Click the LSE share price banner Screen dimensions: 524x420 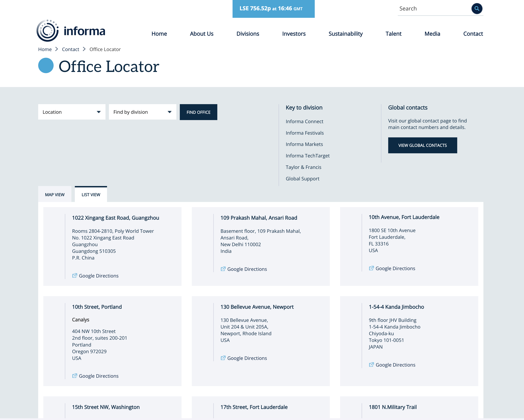[x=273, y=9]
